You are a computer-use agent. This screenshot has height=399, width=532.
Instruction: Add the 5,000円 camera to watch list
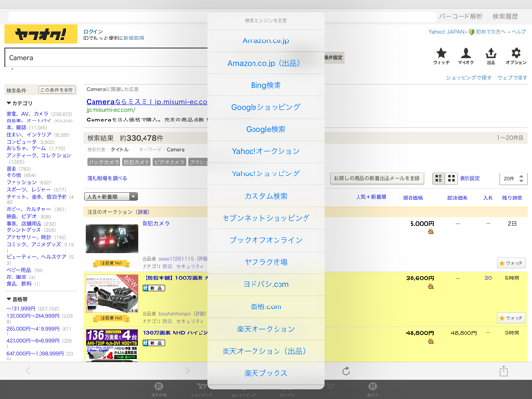click(x=512, y=263)
